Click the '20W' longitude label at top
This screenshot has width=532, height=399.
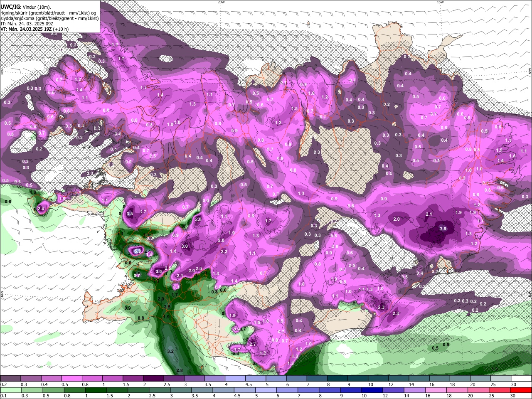point(221,2)
